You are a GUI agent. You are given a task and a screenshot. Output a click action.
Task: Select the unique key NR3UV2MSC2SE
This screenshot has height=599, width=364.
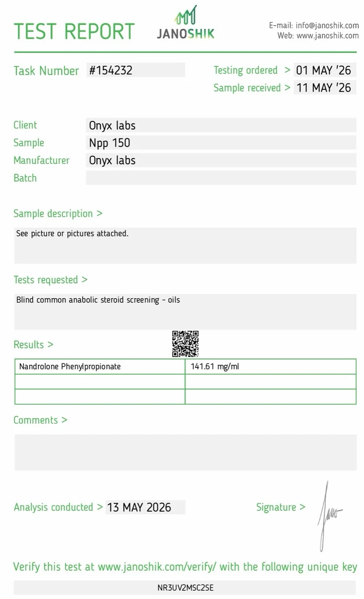click(185, 588)
